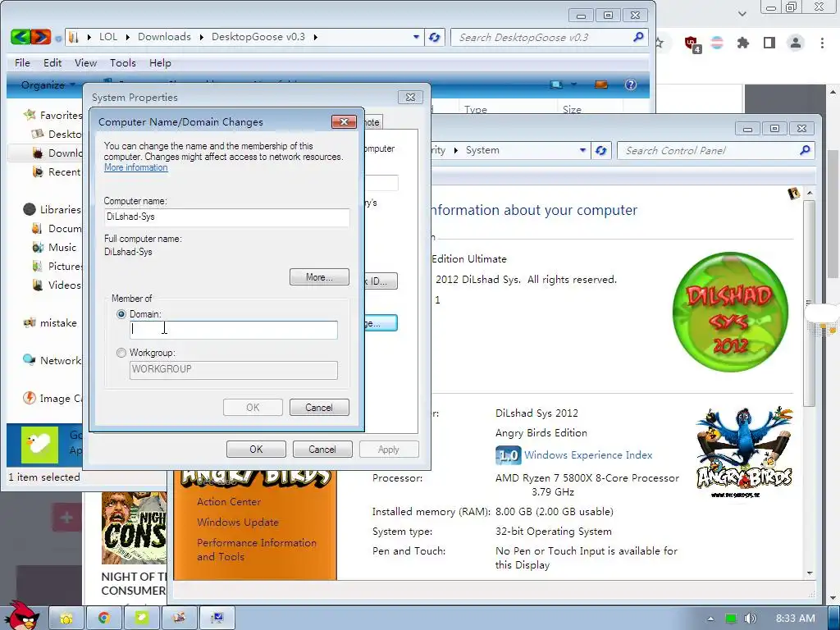Open the Chrome three-dot menu
Image resolution: width=840 pixels, height=630 pixels.
coord(822,43)
